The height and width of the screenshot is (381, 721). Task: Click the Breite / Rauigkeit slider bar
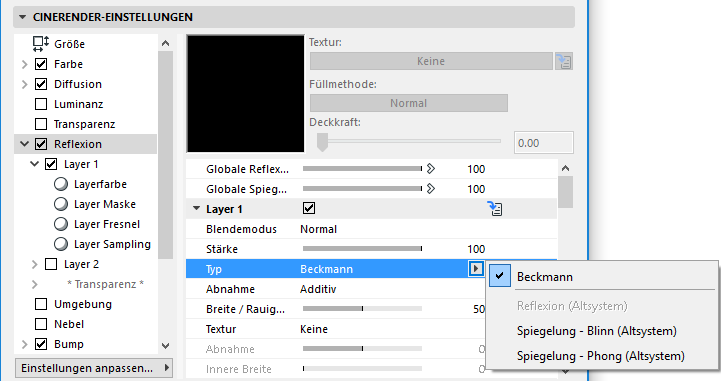pos(362,309)
